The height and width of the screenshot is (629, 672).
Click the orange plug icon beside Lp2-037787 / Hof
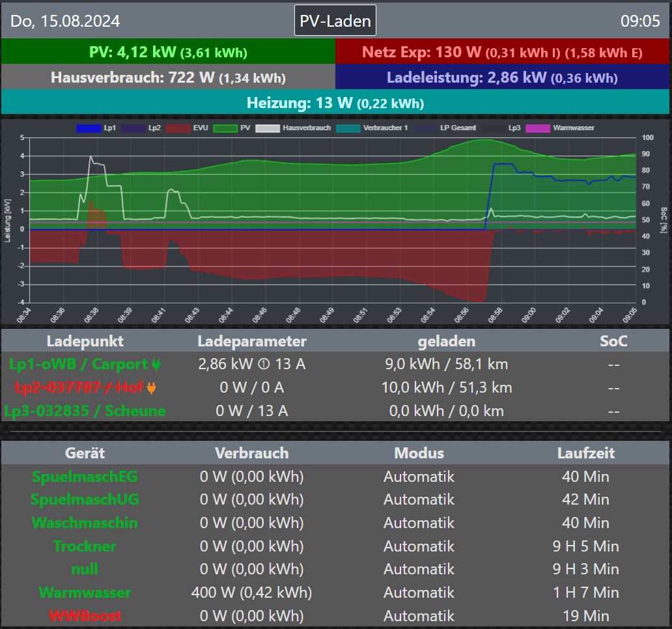click(151, 388)
